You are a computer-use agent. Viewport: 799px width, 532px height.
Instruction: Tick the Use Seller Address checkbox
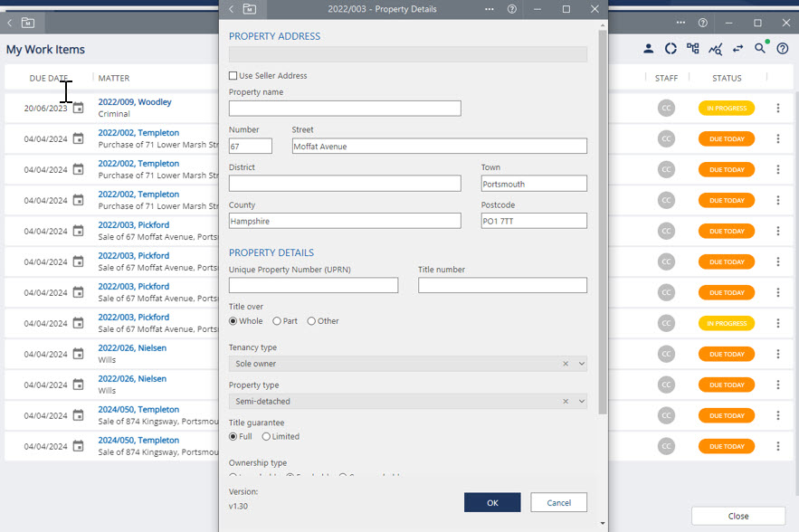pos(233,76)
